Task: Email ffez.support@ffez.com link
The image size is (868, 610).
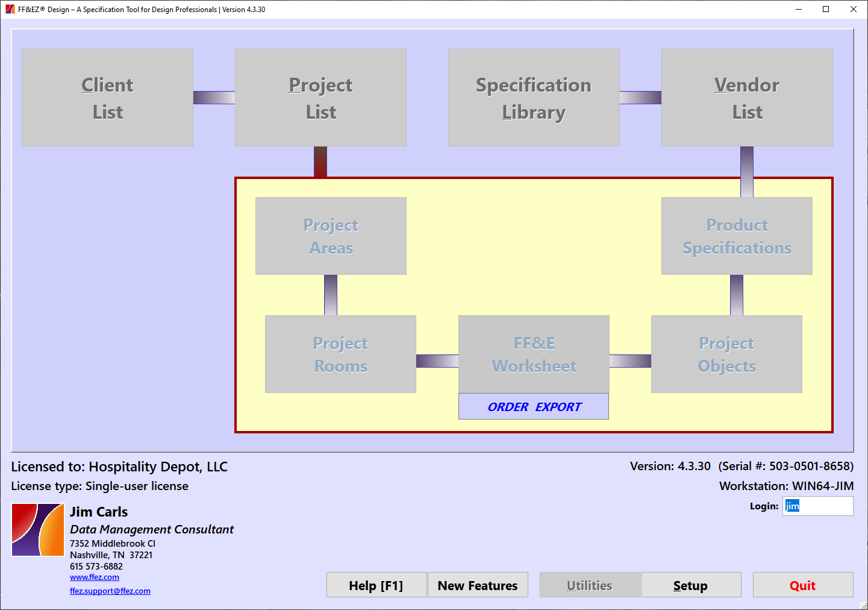Action: point(110,591)
